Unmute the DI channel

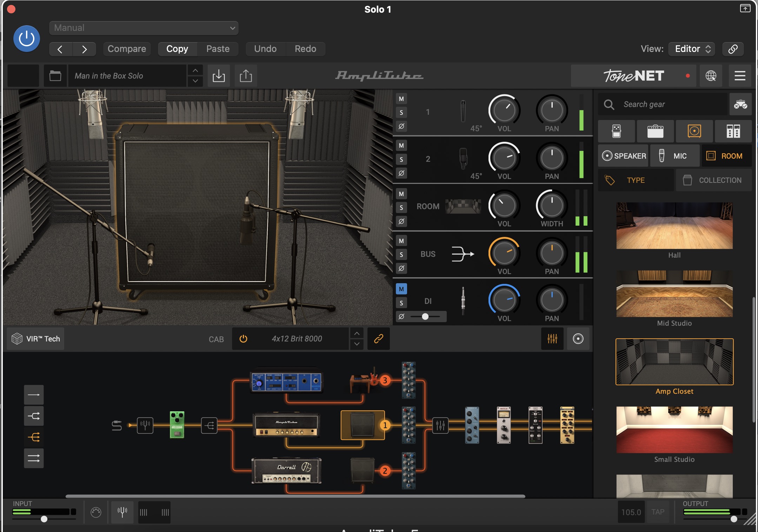401,289
